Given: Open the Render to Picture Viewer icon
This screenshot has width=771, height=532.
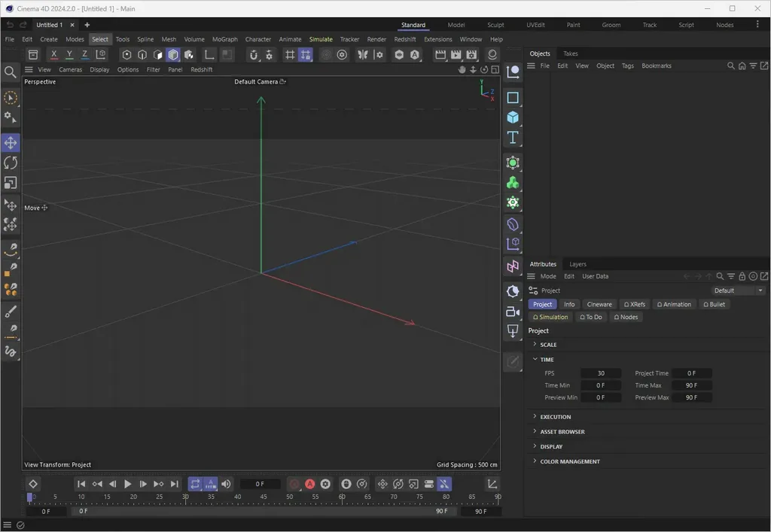Looking at the screenshot, I should click(456, 54).
